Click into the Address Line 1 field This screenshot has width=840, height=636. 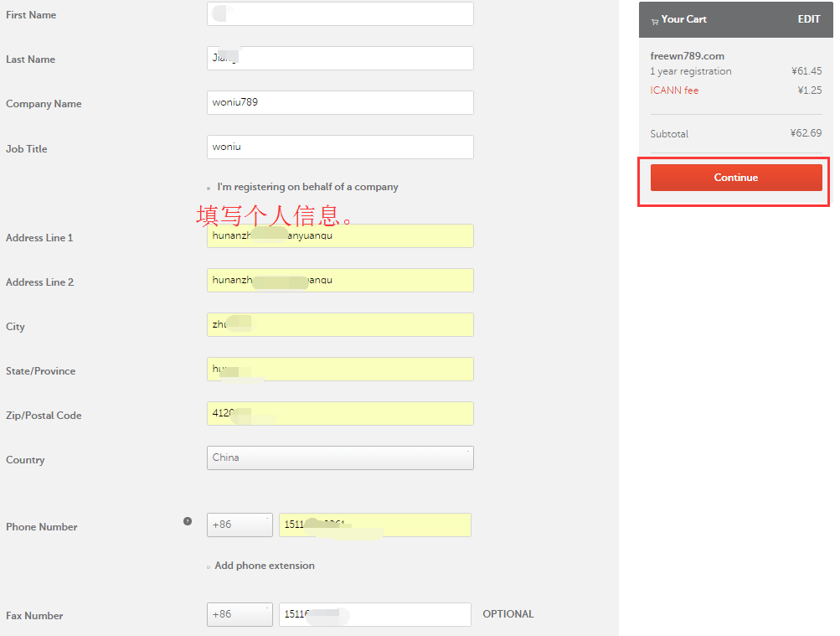[339, 235]
